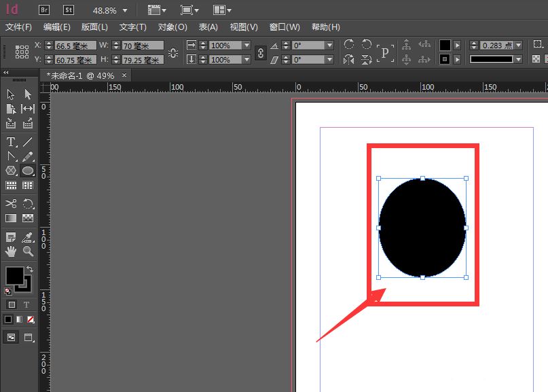Open Adobe Stock via St icon
This screenshot has width=548, height=392.
tap(69, 10)
